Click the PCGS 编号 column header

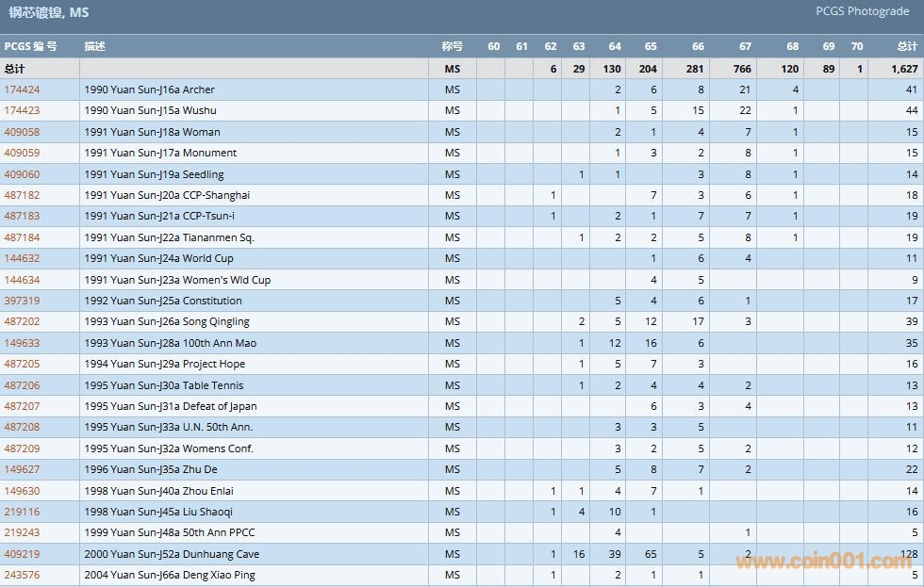click(x=30, y=46)
